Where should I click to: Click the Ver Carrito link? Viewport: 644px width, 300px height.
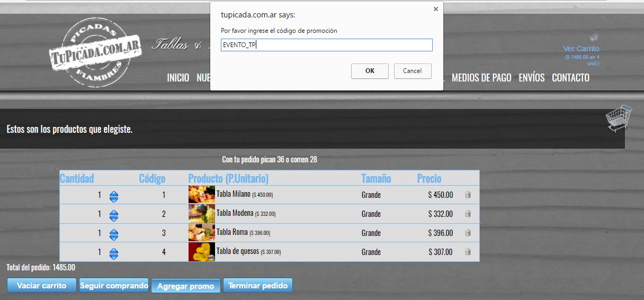[x=581, y=49]
